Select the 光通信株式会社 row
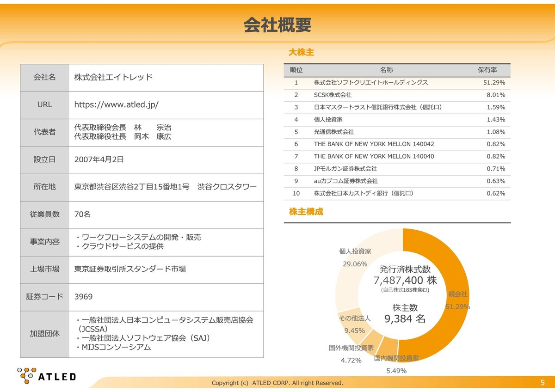This screenshot has width=555, height=392. tap(397, 132)
